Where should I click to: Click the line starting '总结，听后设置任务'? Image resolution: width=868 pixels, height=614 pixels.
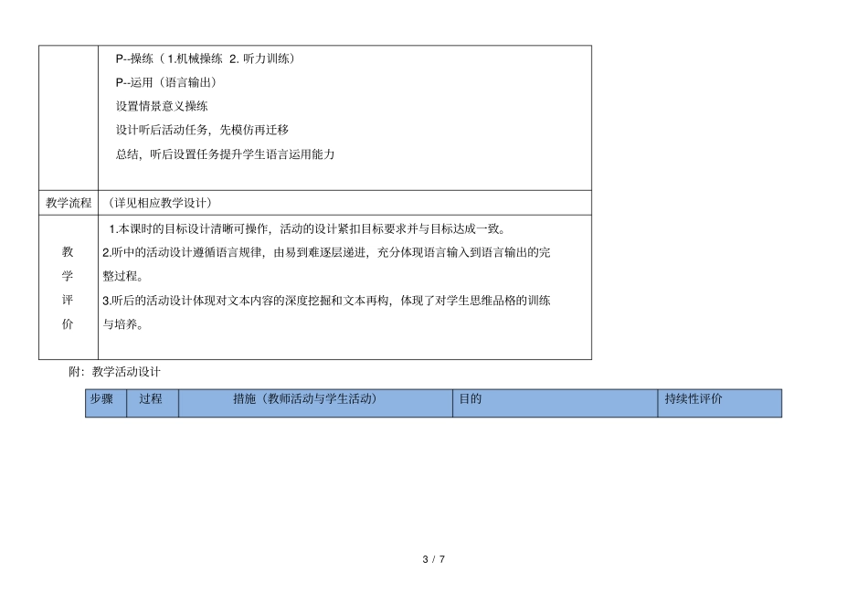point(225,154)
